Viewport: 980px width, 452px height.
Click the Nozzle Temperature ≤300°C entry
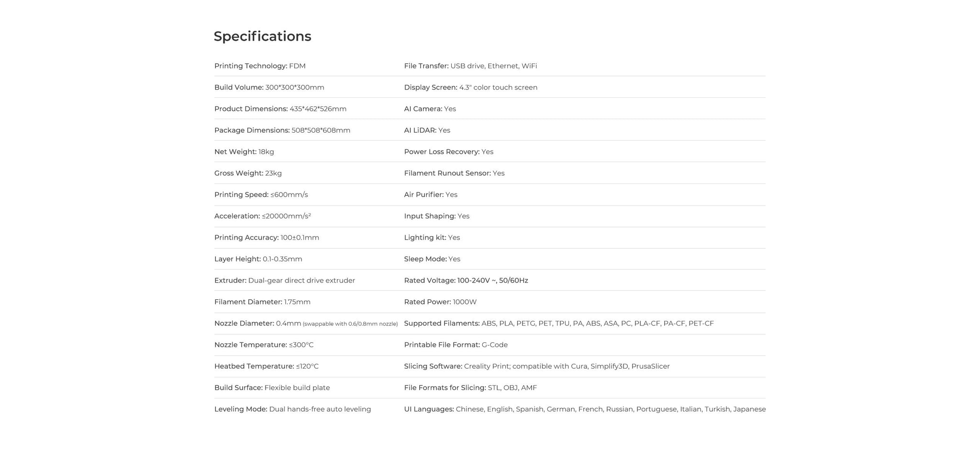264,345
